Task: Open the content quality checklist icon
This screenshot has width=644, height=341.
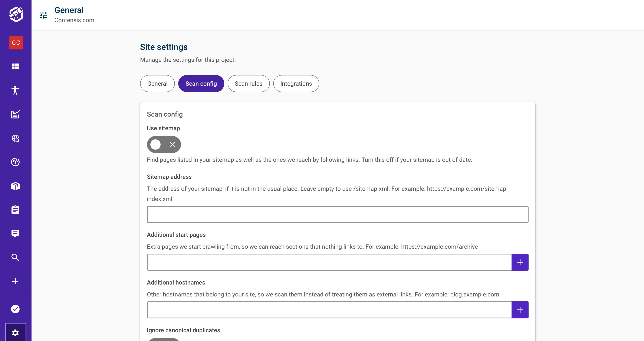Action: point(16,114)
